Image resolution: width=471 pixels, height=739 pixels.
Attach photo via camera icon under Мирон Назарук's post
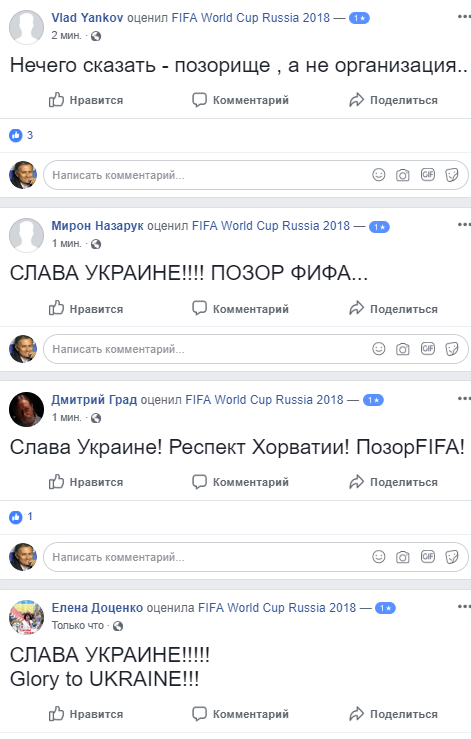point(403,349)
